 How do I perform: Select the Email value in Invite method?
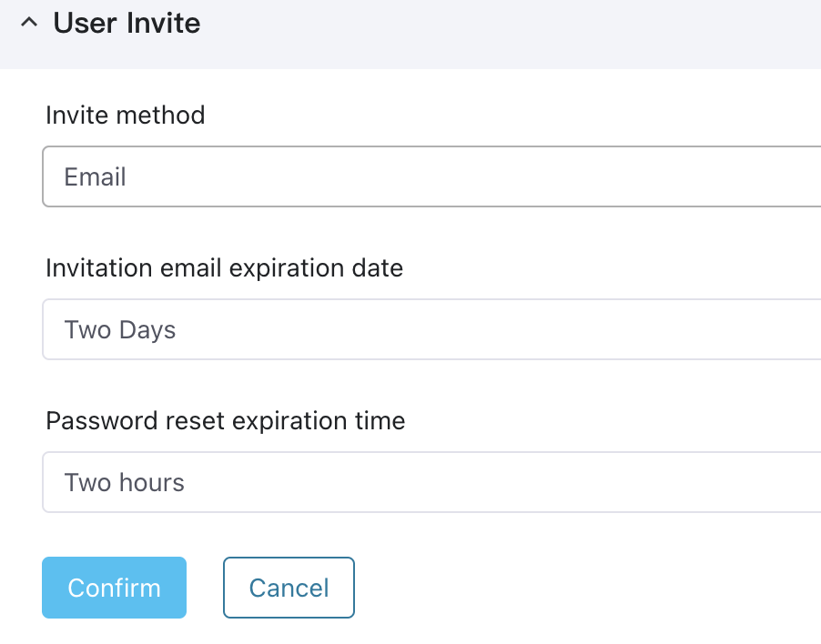(95, 176)
